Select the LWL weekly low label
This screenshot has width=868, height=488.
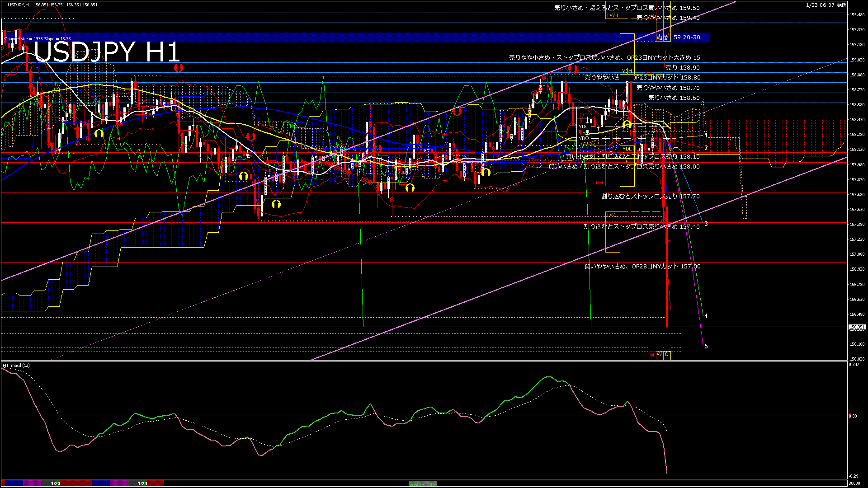tap(612, 215)
